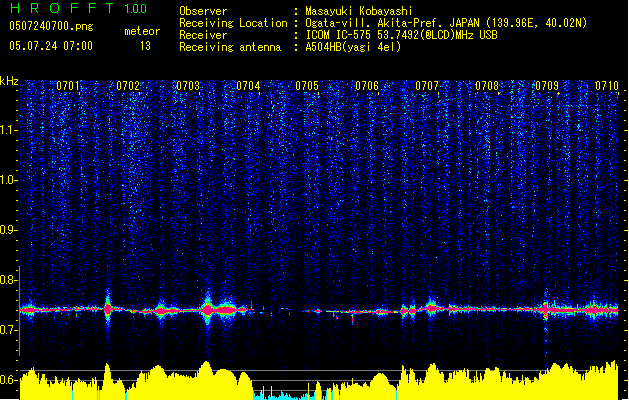The width and height of the screenshot is (629, 400).
Task: Click the 'meteor' label
Action: coord(142,31)
